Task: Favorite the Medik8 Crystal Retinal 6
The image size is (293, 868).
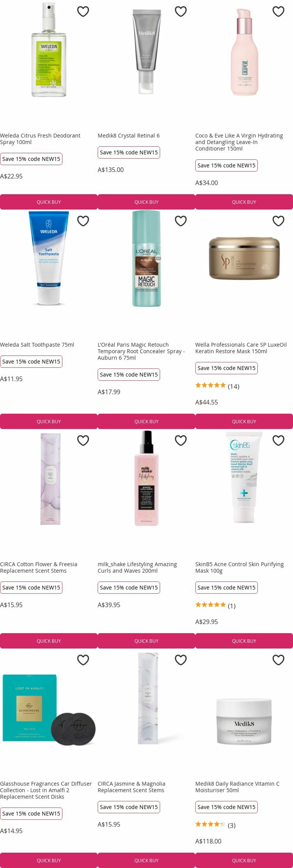Action: (x=180, y=12)
